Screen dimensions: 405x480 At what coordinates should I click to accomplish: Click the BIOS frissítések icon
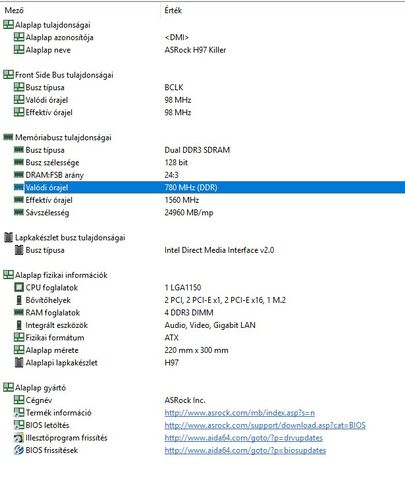click(x=19, y=450)
